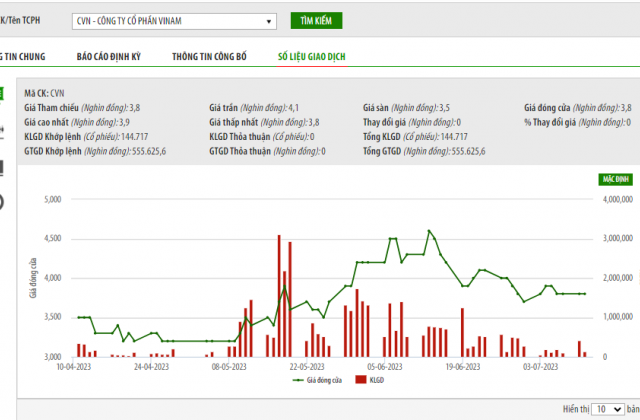The width and height of the screenshot is (640, 420).
Task: Click the highest peak point of green price line
Action: [x=429, y=231]
